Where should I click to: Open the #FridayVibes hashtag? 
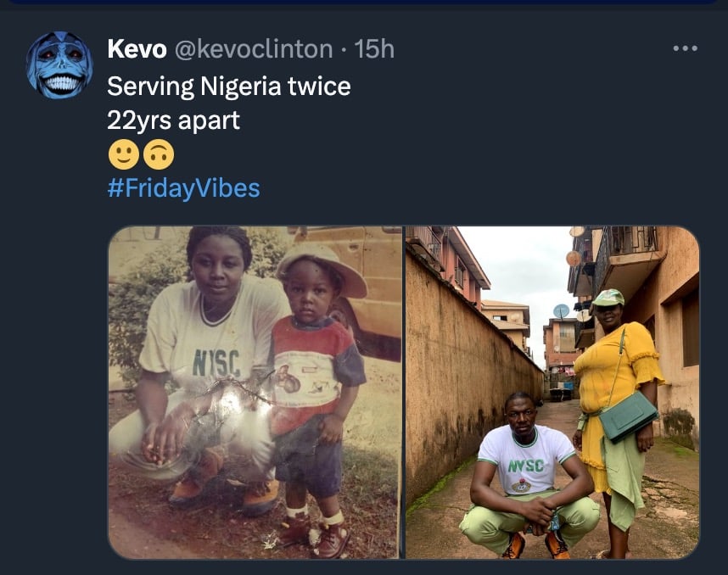[x=183, y=187]
